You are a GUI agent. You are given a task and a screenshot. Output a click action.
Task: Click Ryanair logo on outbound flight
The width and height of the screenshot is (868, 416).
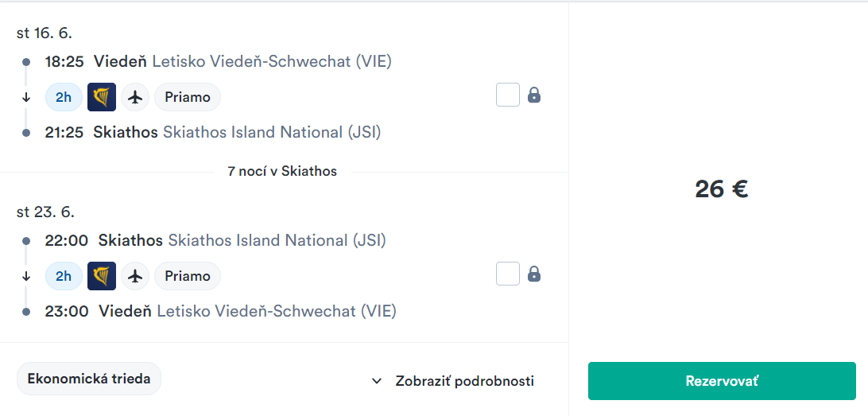click(102, 97)
